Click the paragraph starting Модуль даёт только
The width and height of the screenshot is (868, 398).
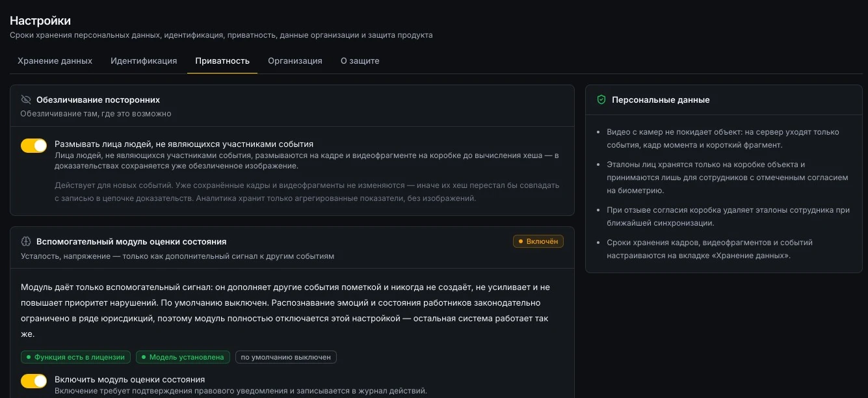285,311
